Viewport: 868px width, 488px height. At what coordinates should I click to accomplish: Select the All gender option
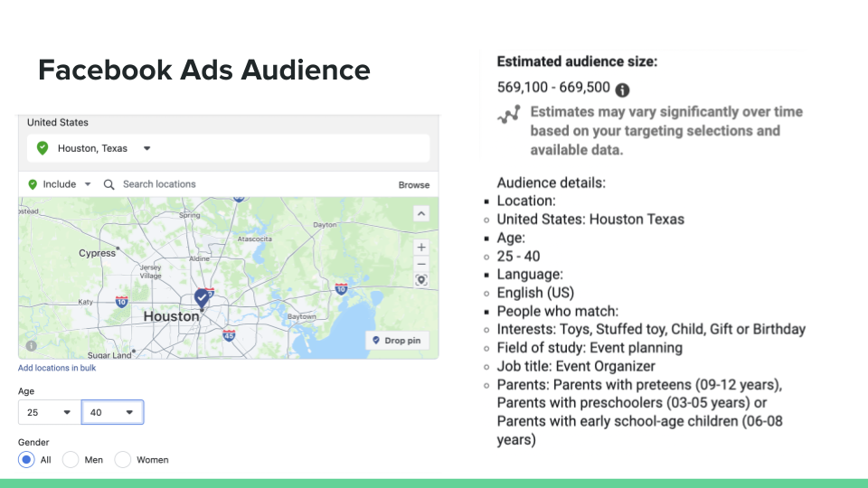click(x=26, y=460)
